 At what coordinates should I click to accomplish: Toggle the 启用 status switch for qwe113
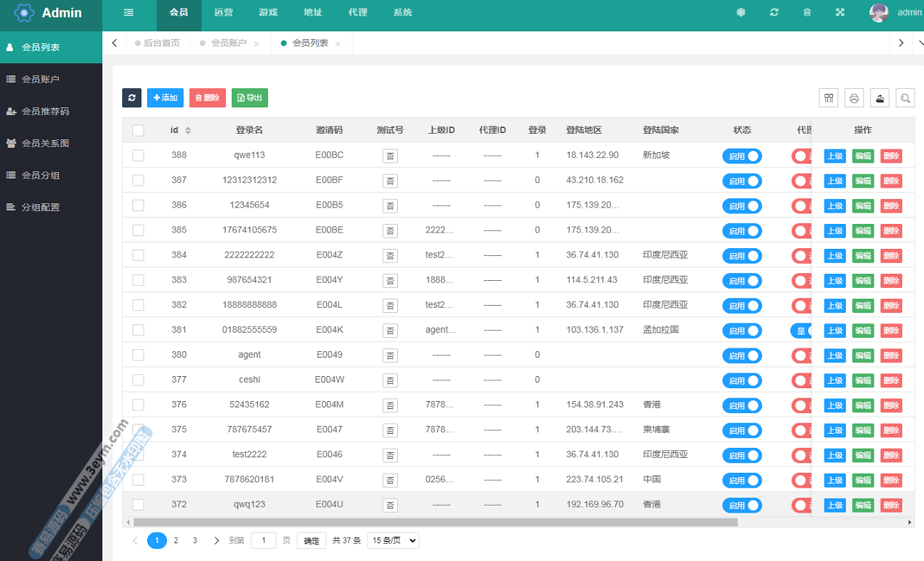tap(741, 156)
